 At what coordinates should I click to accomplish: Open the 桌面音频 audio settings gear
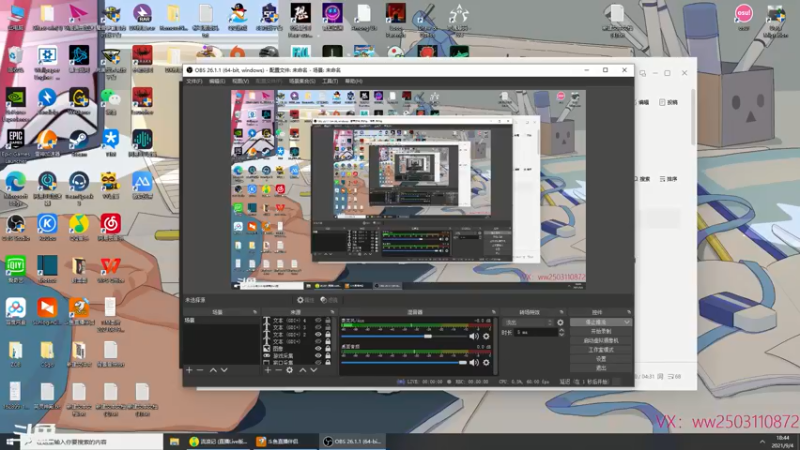[x=486, y=362]
